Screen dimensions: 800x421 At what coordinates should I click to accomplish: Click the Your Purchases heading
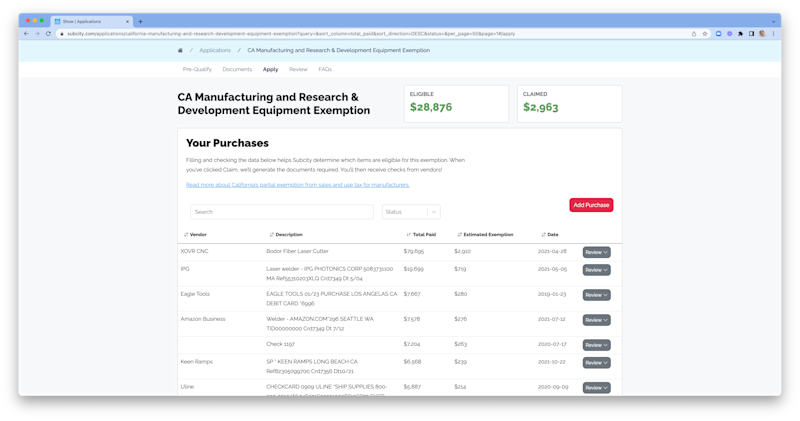[x=227, y=143]
